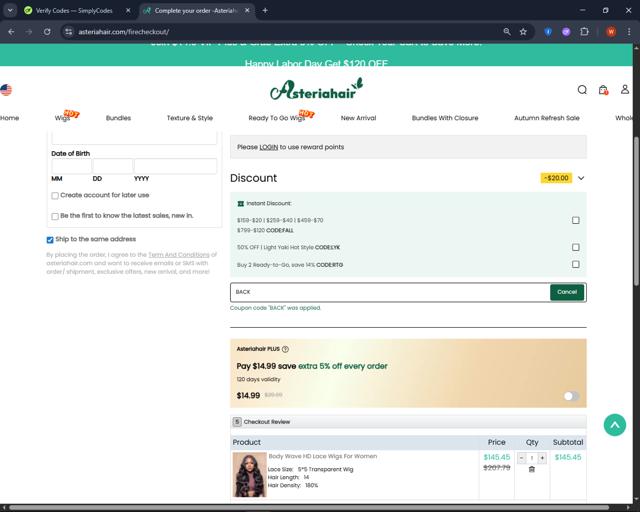Cancel the applied BACK coupon
640x512 pixels.
pos(567,292)
